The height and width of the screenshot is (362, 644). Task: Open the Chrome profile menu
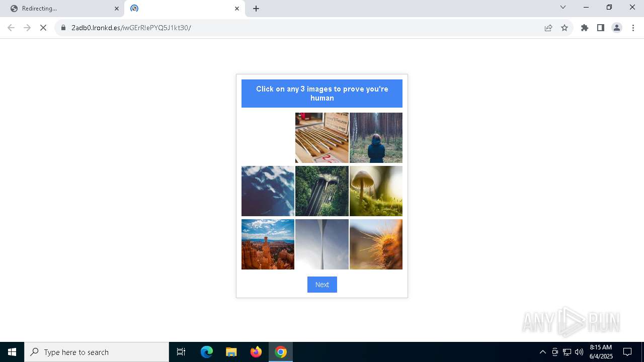pyautogui.click(x=617, y=28)
